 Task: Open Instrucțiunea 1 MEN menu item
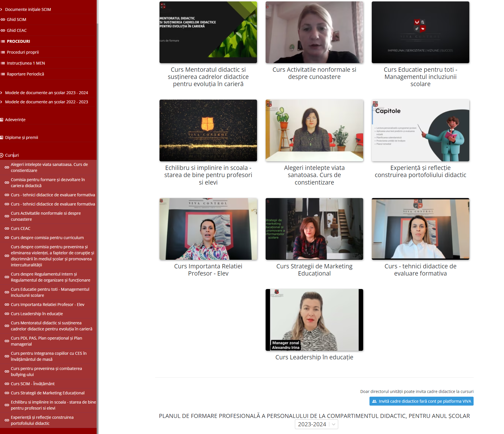(x=26, y=63)
